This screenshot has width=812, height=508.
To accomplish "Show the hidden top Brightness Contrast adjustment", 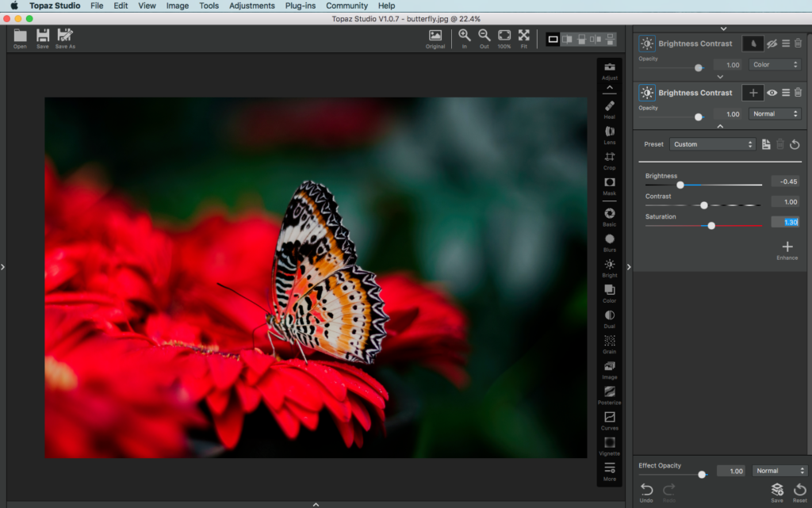I will 772,44.
